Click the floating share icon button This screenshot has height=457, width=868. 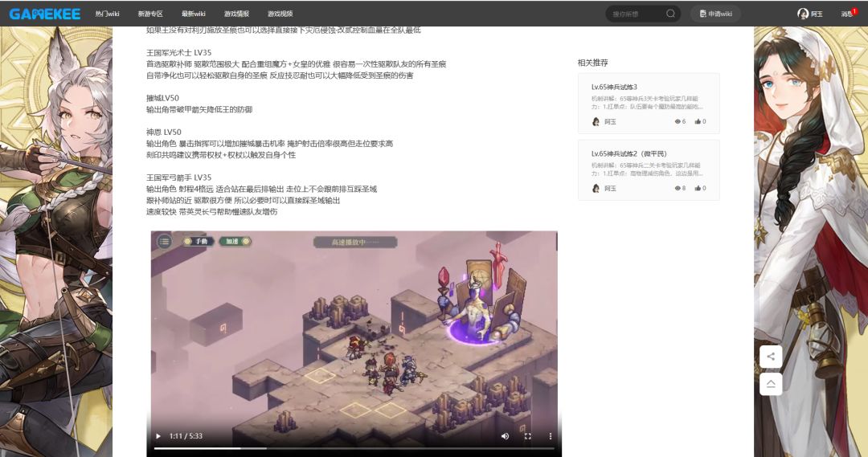click(771, 357)
